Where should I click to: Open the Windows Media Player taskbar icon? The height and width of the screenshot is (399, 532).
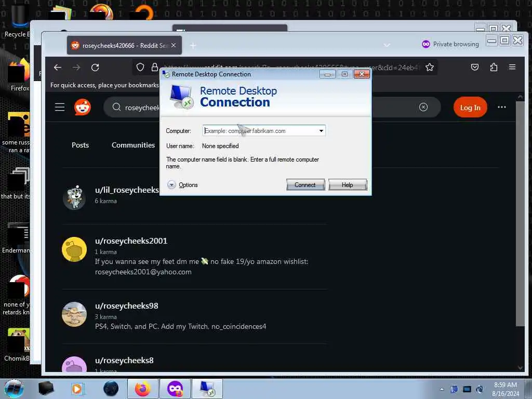point(77,389)
